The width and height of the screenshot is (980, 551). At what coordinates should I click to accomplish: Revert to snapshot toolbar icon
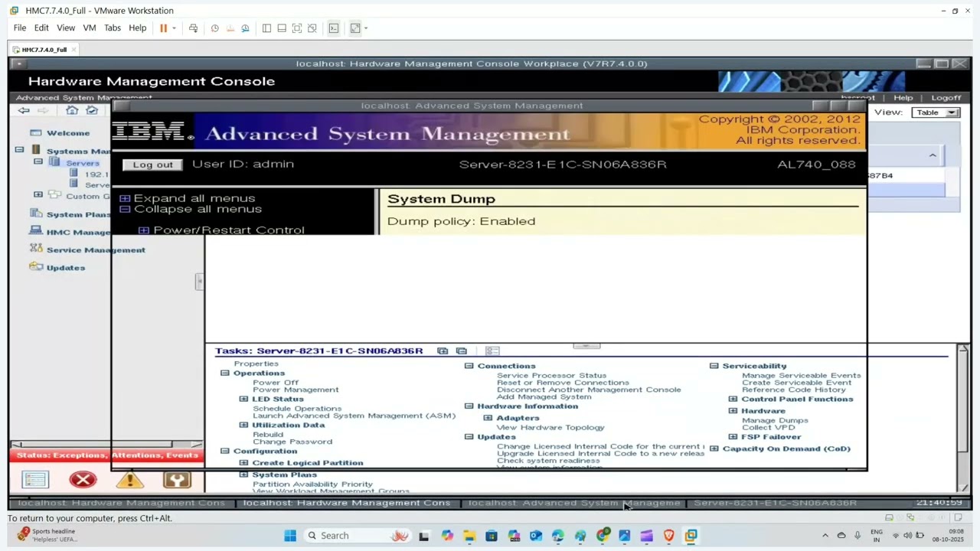click(x=230, y=28)
